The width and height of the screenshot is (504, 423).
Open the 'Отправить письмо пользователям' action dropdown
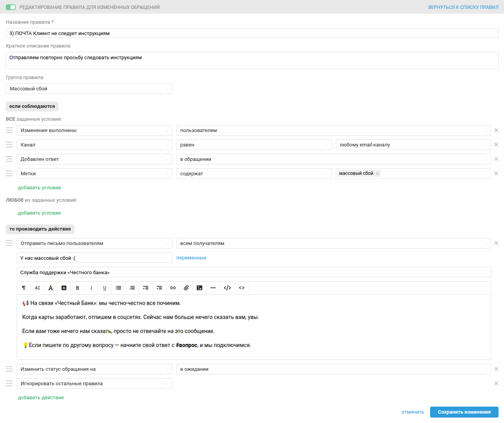[x=95, y=243]
